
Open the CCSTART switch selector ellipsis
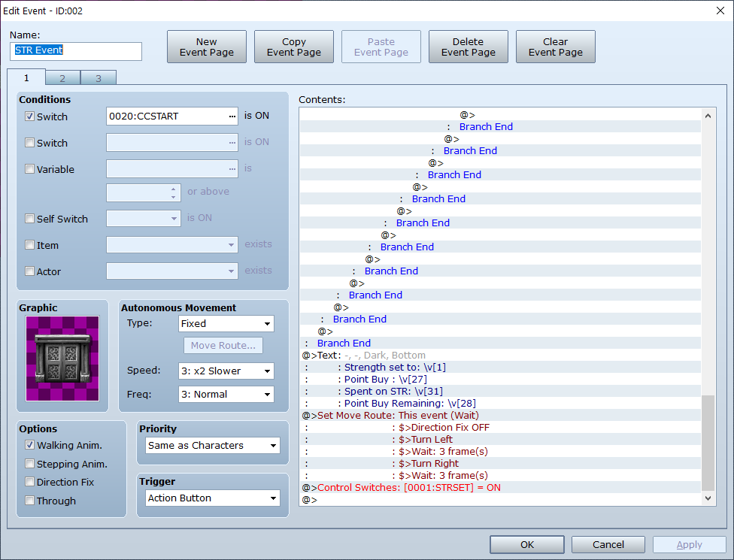click(232, 117)
